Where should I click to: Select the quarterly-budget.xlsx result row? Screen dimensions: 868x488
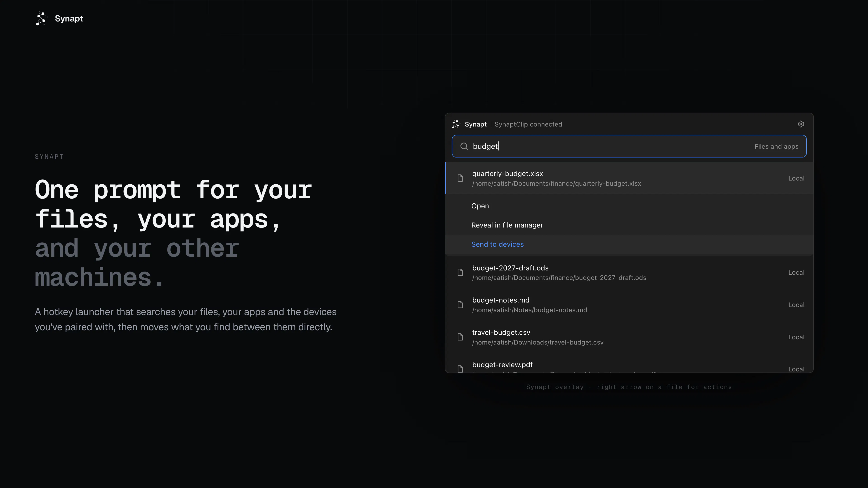pyautogui.click(x=629, y=178)
